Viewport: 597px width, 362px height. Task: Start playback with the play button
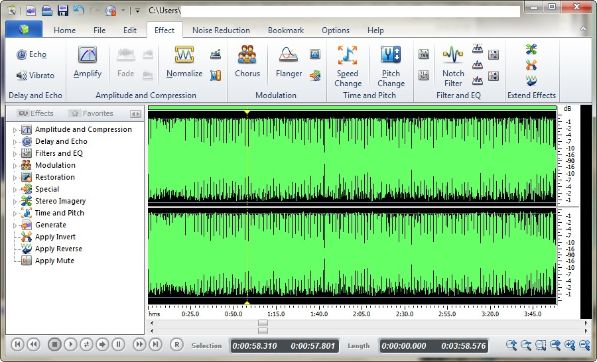[70, 344]
